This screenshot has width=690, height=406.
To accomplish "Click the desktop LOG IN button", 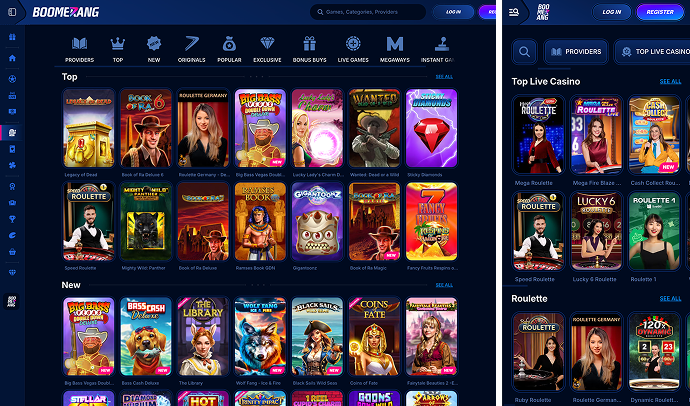I will pos(453,12).
